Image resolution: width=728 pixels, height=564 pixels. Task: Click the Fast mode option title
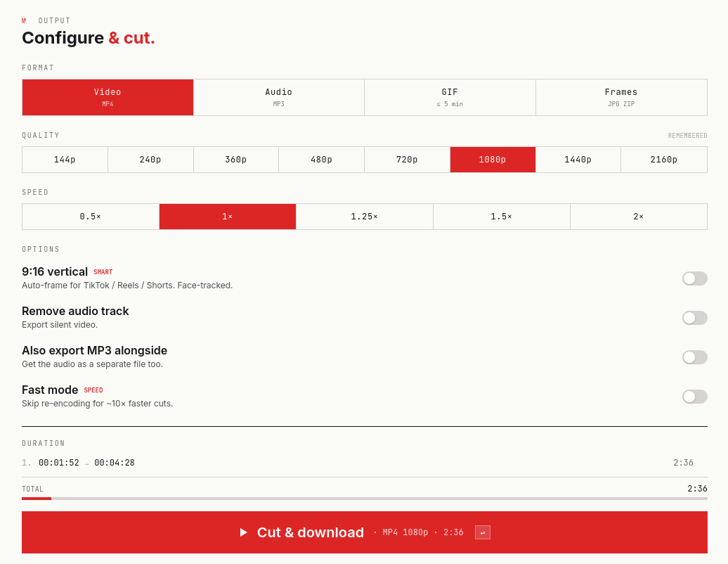click(50, 390)
